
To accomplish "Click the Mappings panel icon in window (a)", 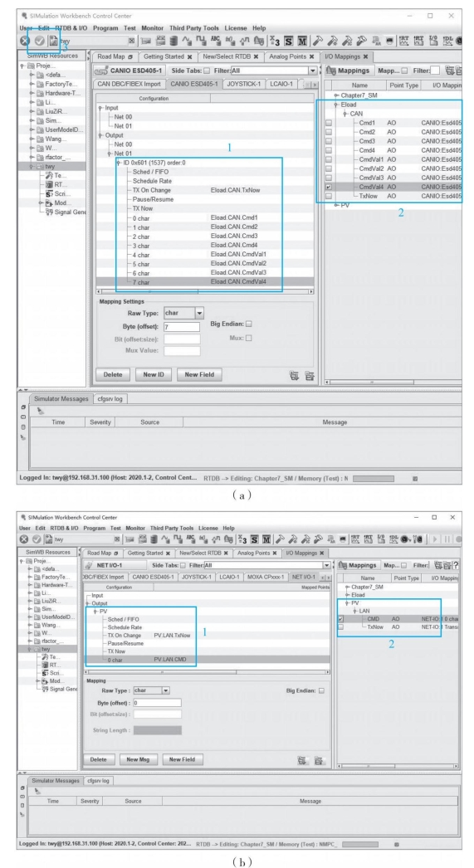I will tap(331, 71).
